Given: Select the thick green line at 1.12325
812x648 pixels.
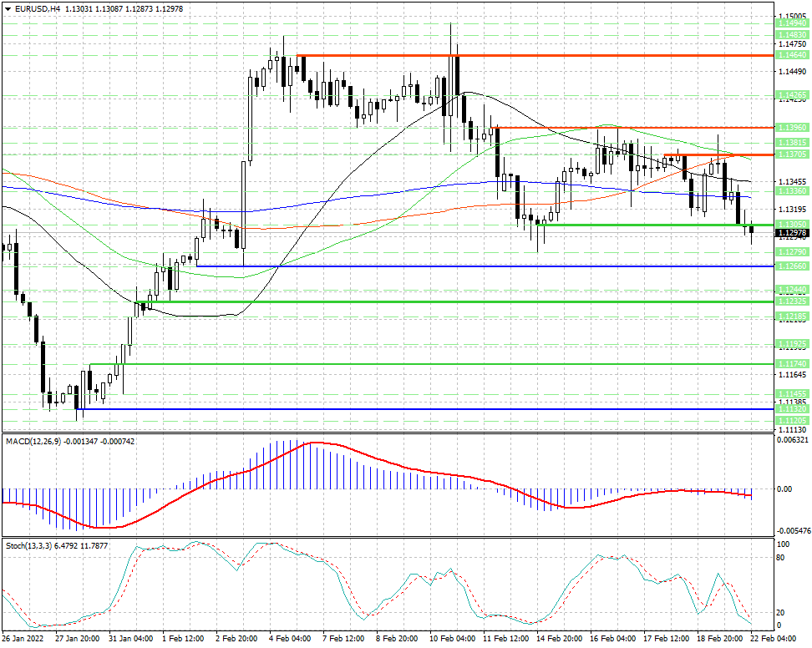Looking at the screenshot, I should pyautogui.click(x=455, y=301).
